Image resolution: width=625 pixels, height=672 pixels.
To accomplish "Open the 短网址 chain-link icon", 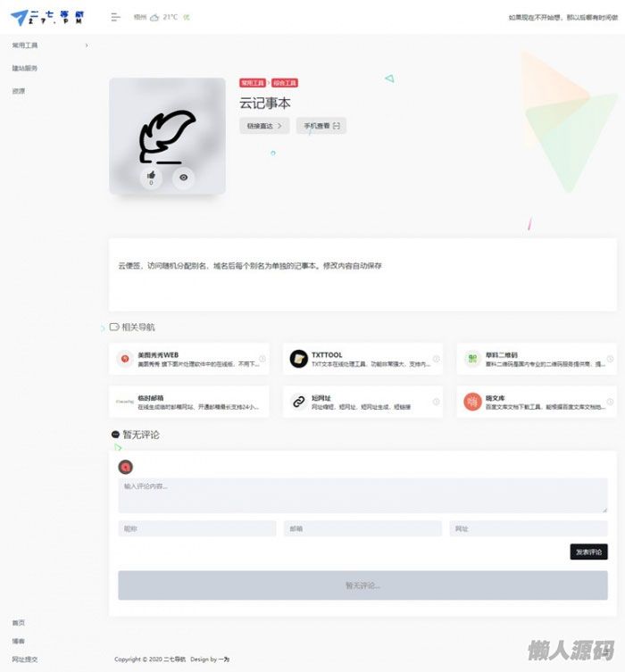I will pos(299,402).
